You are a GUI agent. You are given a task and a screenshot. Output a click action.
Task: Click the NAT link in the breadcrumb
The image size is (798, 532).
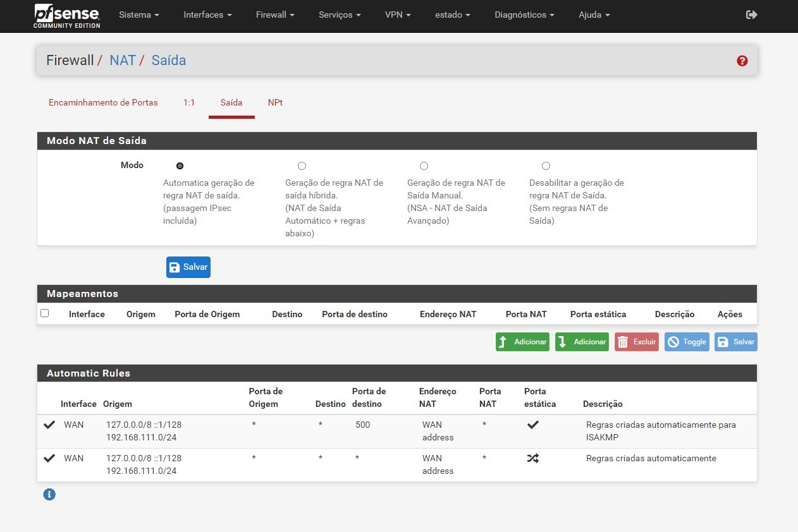coord(123,60)
